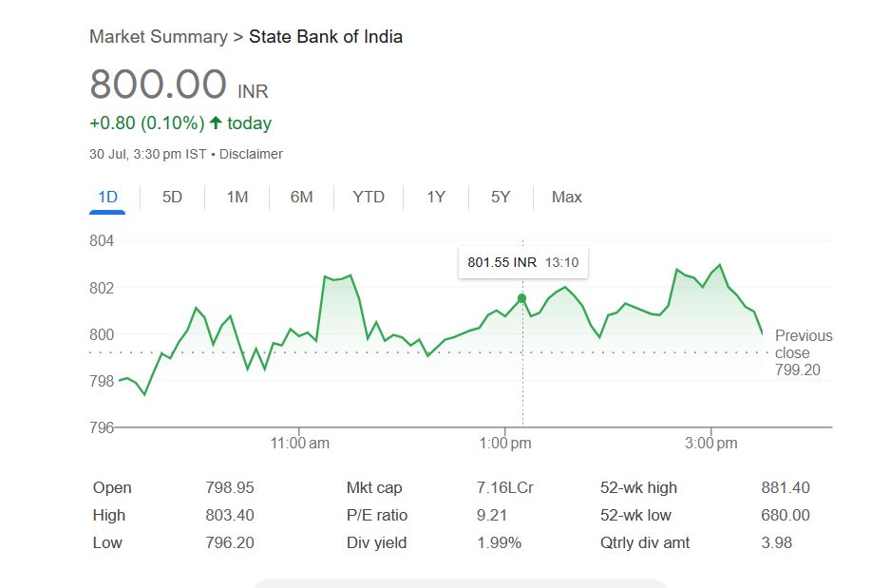Click the 801.55 INR price tooltip

pos(522,262)
